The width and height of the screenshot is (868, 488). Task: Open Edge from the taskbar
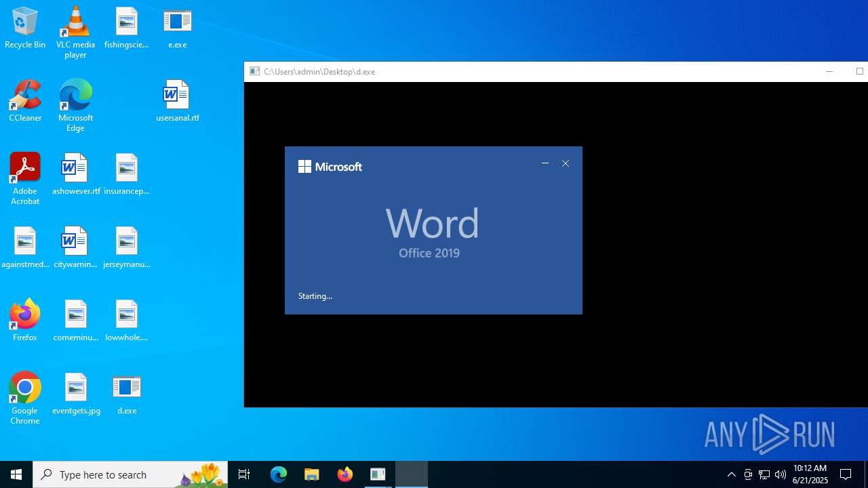click(279, 474)
